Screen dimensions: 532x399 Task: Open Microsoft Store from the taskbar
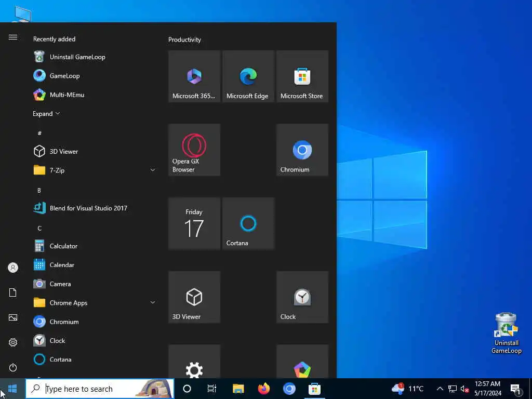(x=314, y=389)
